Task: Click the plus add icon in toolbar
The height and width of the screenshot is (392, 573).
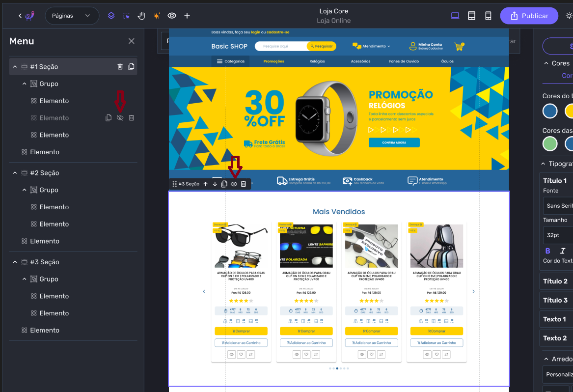Action: (x=187, y=16)
